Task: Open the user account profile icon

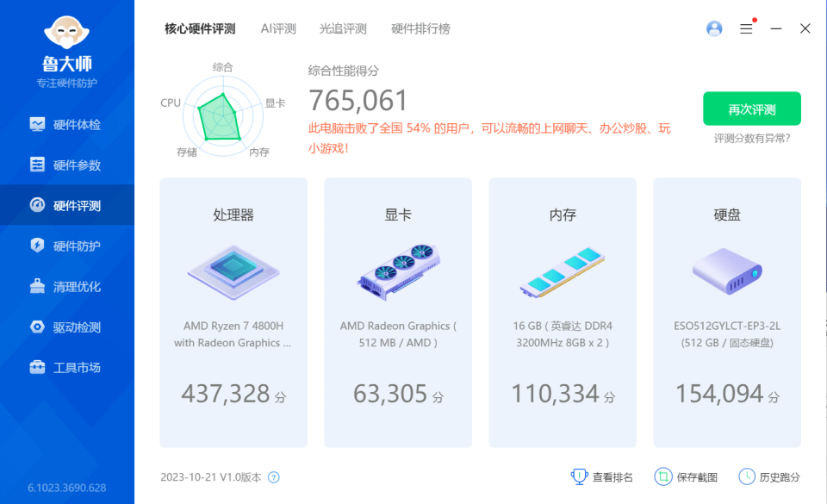Action: (713, 28)
